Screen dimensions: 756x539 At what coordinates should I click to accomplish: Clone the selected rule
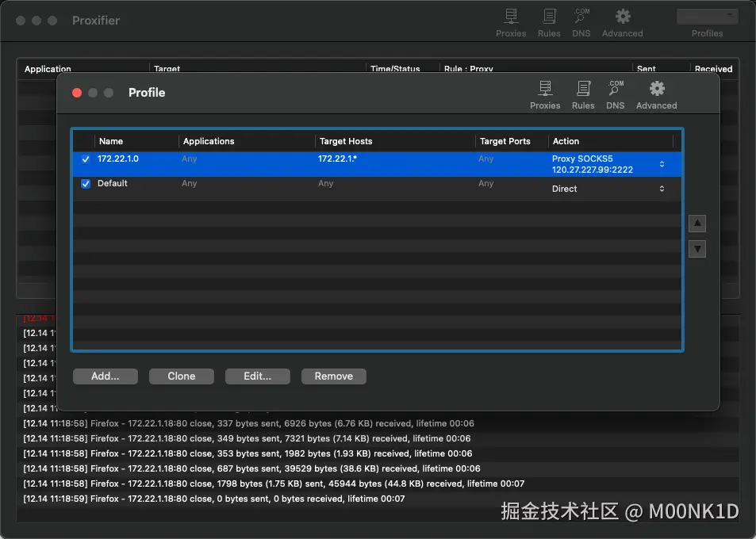point(182,377)
